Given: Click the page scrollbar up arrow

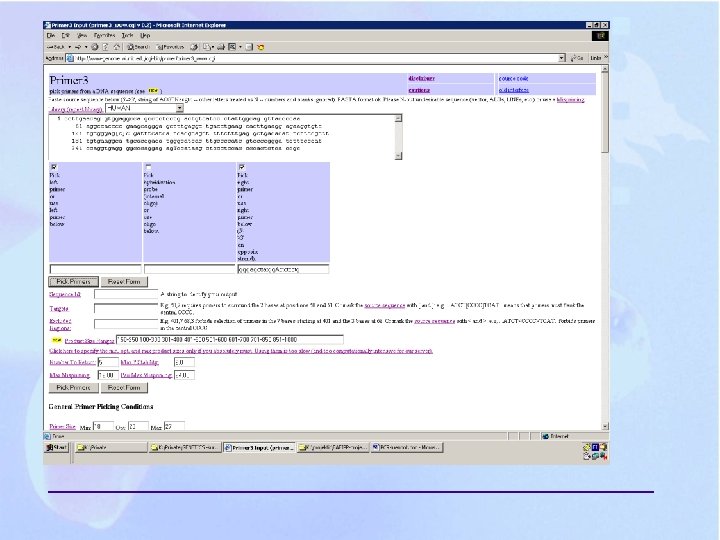Looking at the screenshot, I should point(605,69).
